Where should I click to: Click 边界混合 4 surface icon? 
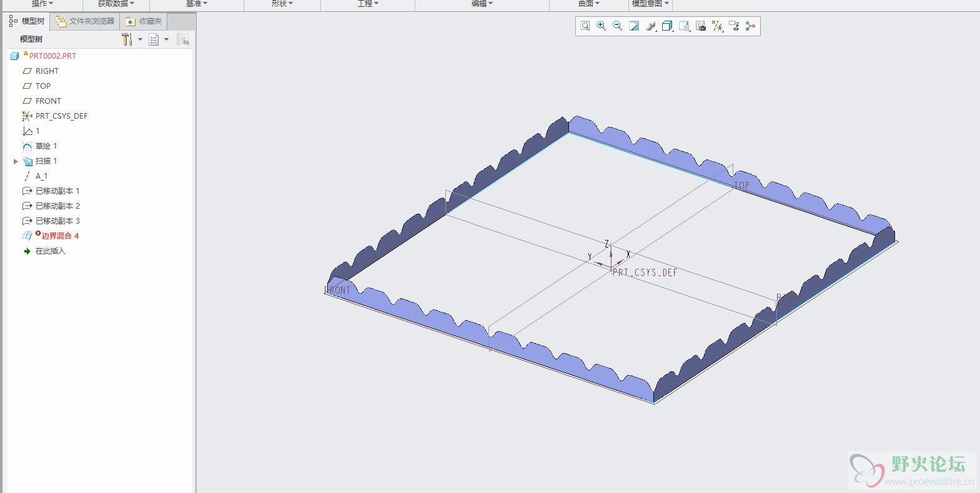coord(27,236)
